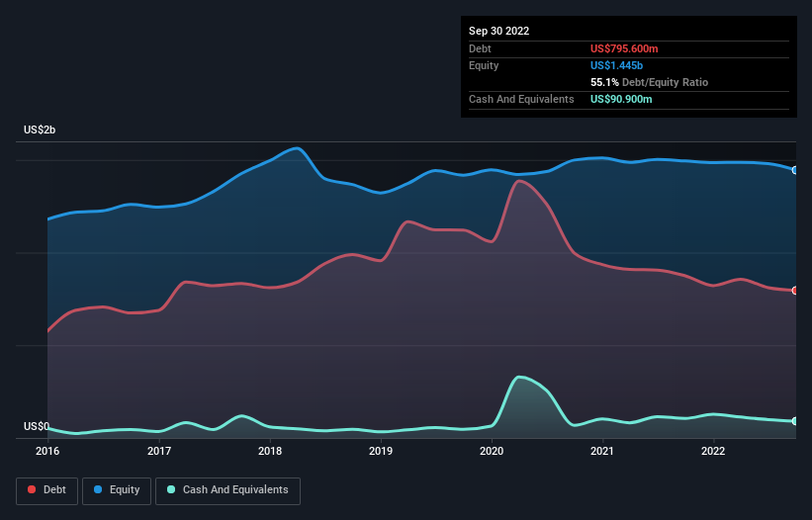Select the 2021 x-axis label

tap(602, 451)
